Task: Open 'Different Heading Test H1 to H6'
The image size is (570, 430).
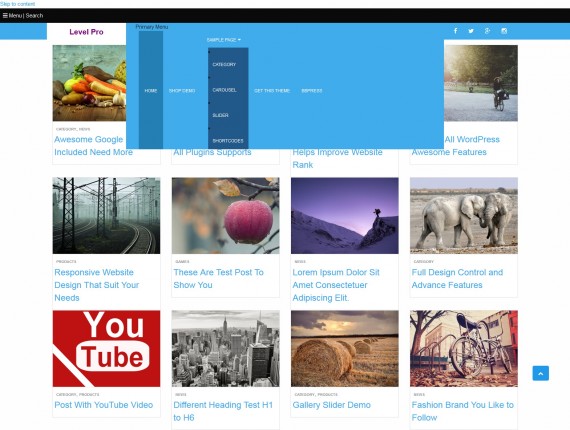Action: coord(223,411)
